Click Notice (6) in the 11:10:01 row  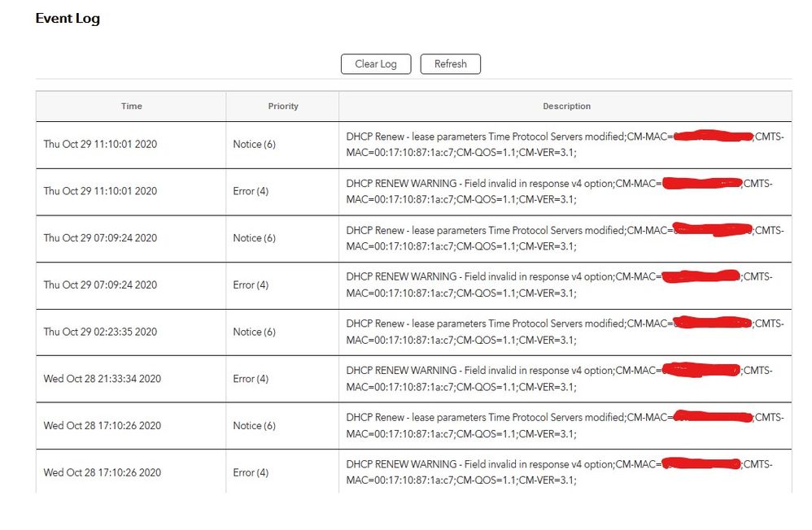coord(255,145)
